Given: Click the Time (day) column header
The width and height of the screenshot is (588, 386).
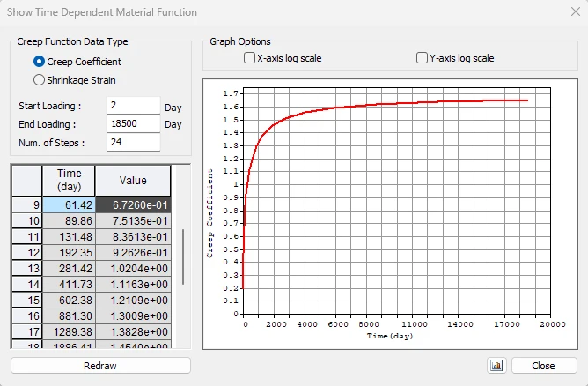Looking at the screenshot, I should click(69, 181).
